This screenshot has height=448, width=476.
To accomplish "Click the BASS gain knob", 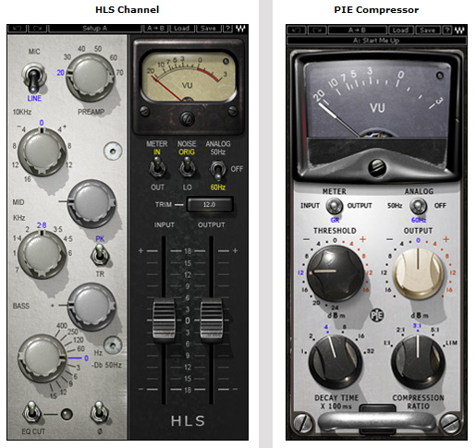I will coord(92,306).
